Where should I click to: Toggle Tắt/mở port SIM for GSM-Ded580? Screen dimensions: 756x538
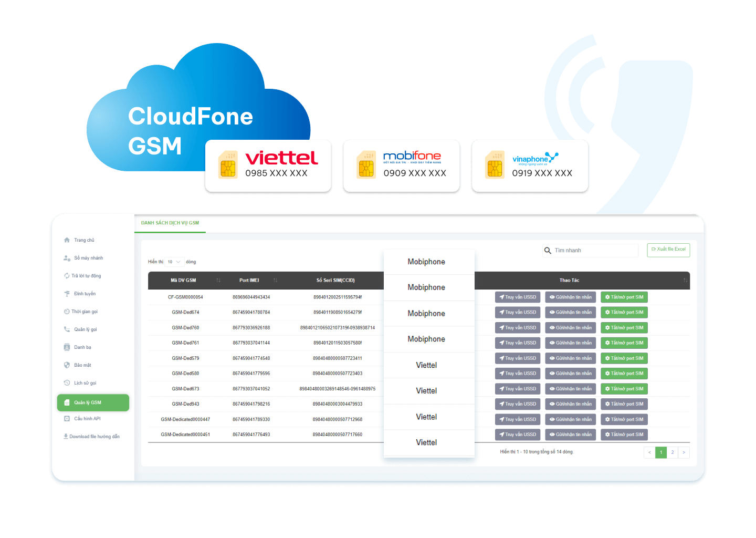coord(624,374)
